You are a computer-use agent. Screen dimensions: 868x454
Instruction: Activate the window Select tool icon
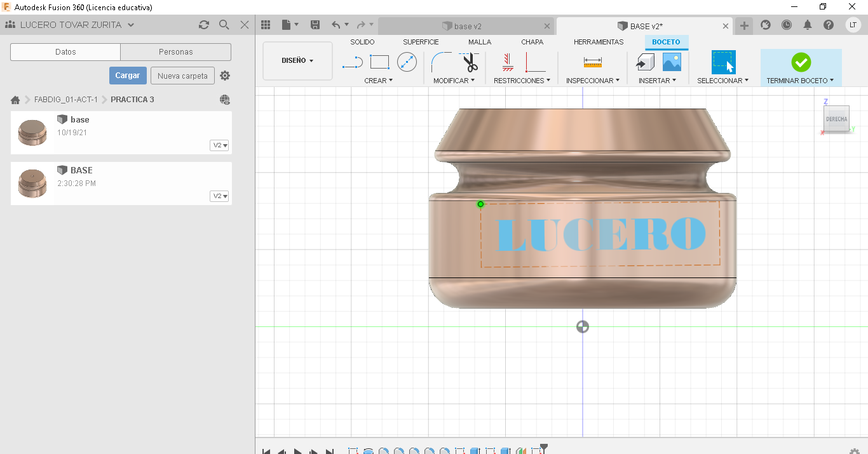click(x=723, y=62)
